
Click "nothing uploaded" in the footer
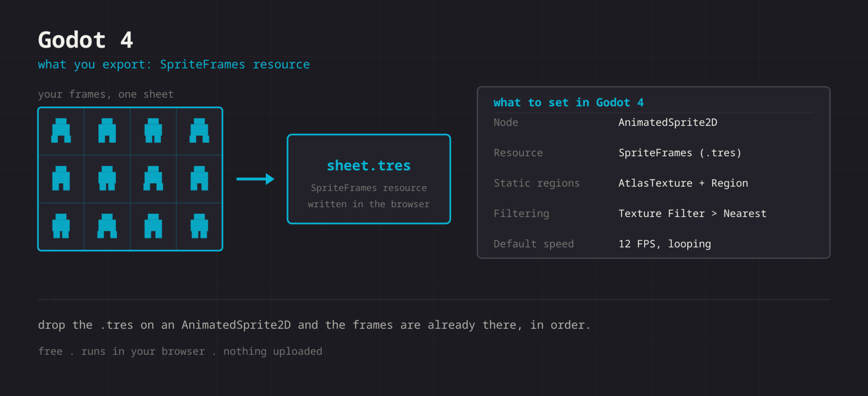(273, 352)
